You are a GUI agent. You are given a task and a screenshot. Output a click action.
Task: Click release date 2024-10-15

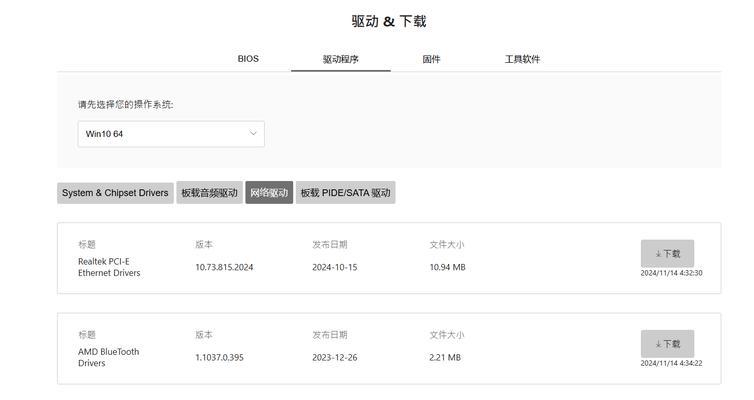335,267
